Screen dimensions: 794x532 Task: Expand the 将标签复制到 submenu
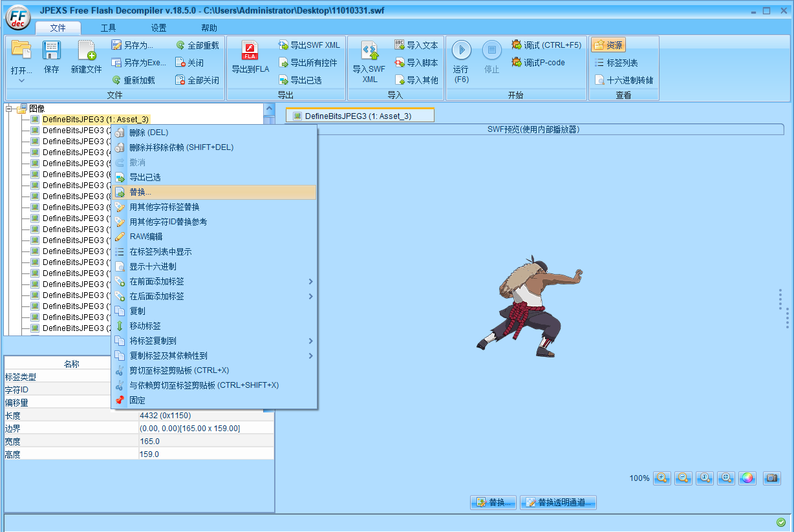pyautogui.click(x=214, y=341)
